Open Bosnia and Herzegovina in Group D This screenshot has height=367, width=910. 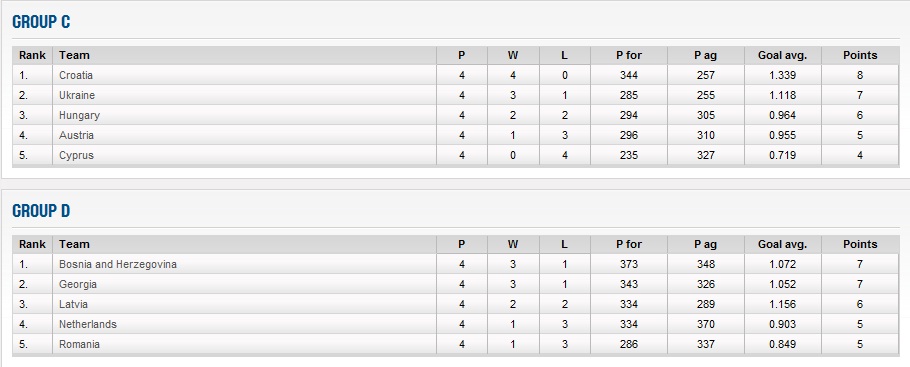tap(118, 265)
